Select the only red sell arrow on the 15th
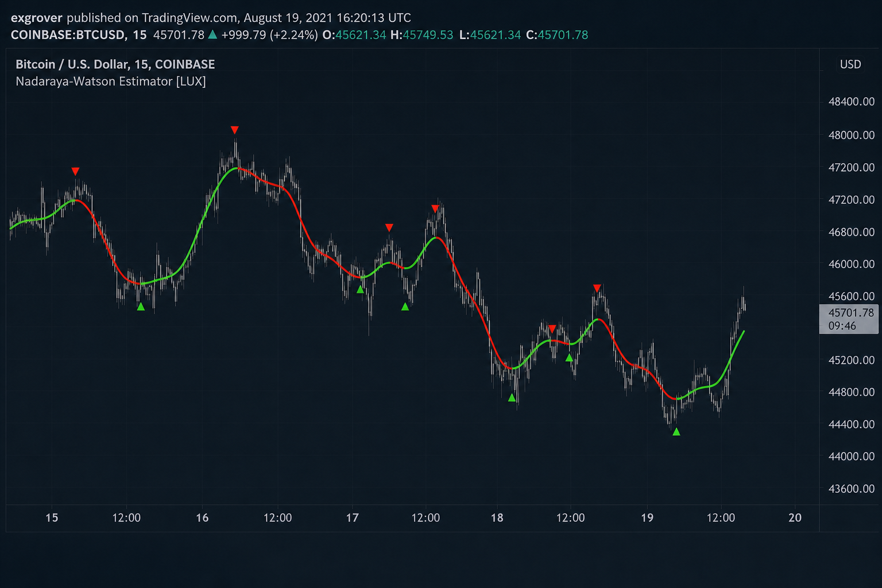882x588 pixels. click(x=75, y=171)
